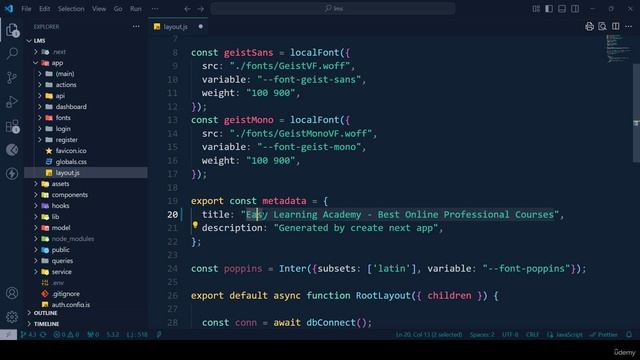Open the Edit menu
The image size is (640, 360).
point(44,9)
